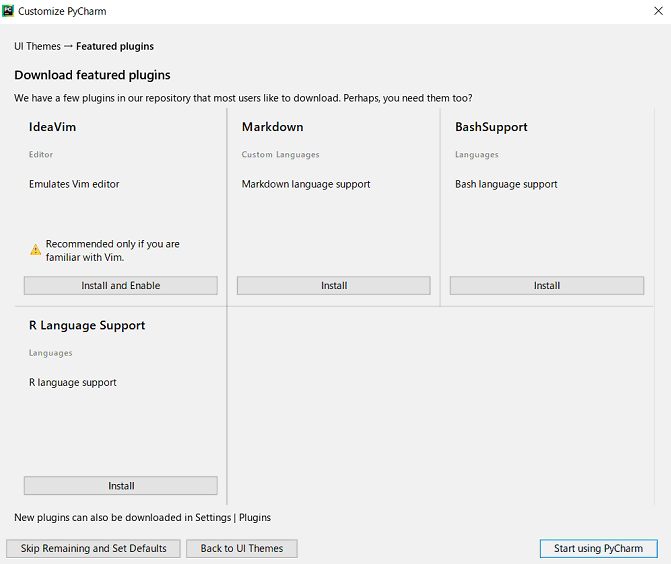
Task: Close the Customize PyCharm window
Action: (x=655, y=11)
